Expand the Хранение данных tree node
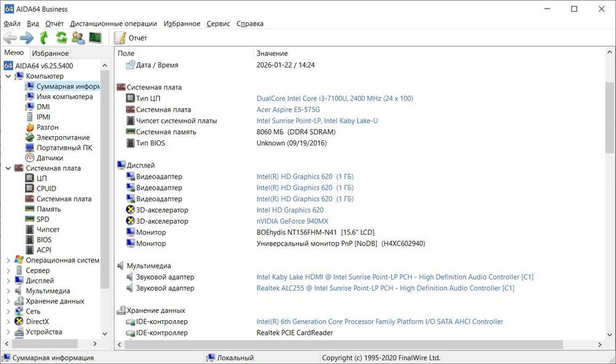This screenshot has width=616, height=364. click(x=8, y=301)
